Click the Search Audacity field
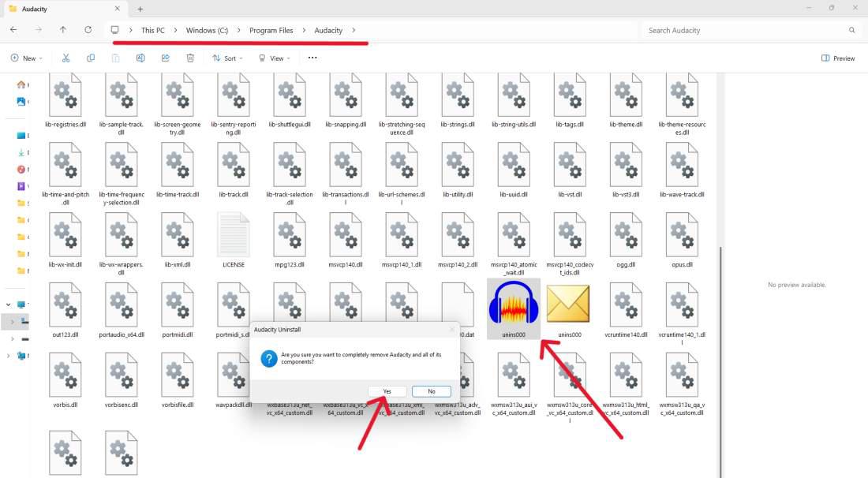The height and width of the screenshot is (478, 868). click(x=750, y=31)
